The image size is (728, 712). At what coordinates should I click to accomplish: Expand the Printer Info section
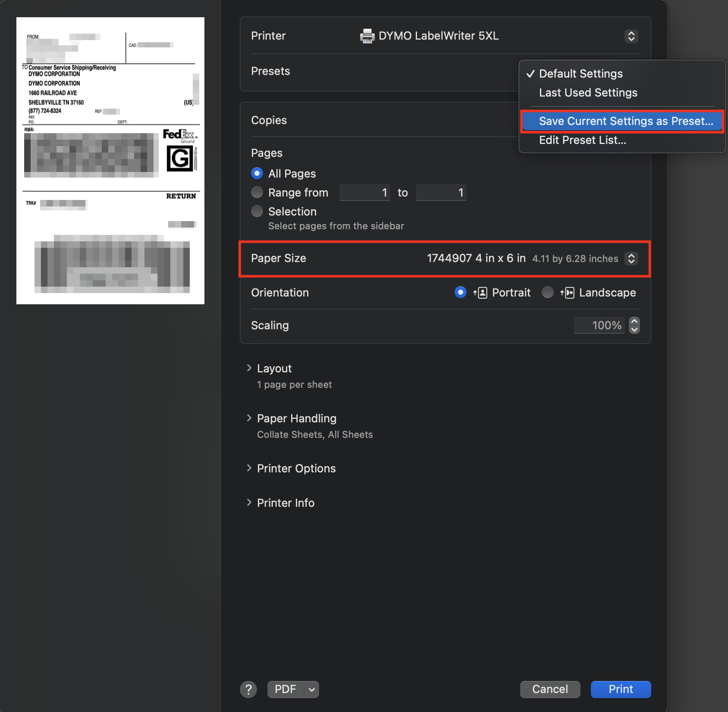[x=249, y=503]
